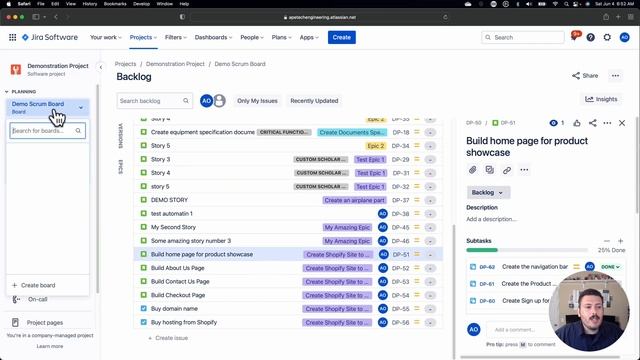Viewport: 640px width, 360px height.
Task: Open the Dashboards dropdown menu
Action: pyautogui.click(x=213, y=37)
